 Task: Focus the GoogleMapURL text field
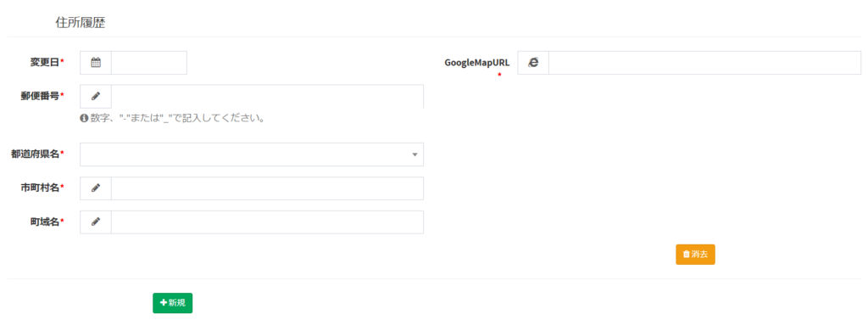(x=704, y=63)
